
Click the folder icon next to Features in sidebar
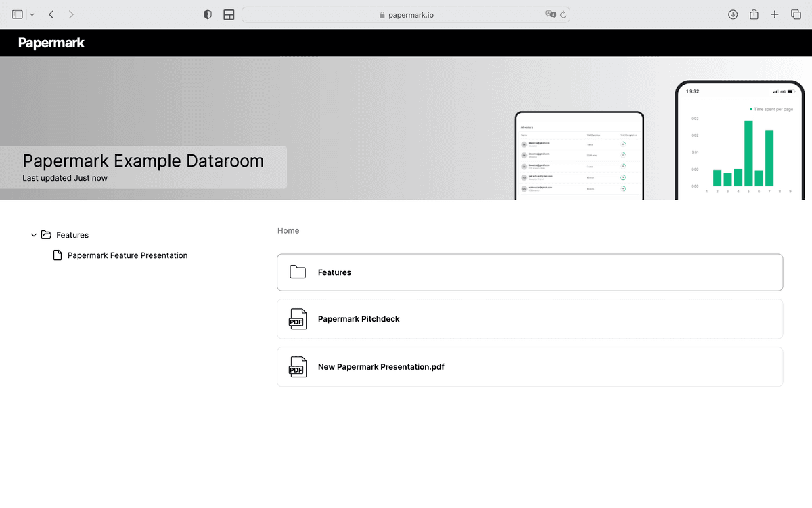pos(47,234)
